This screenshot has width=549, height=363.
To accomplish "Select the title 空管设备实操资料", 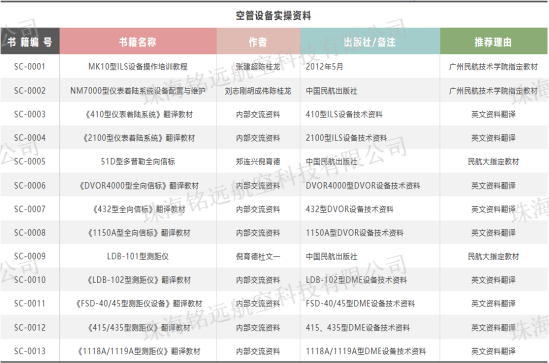I will coord(273,16).
